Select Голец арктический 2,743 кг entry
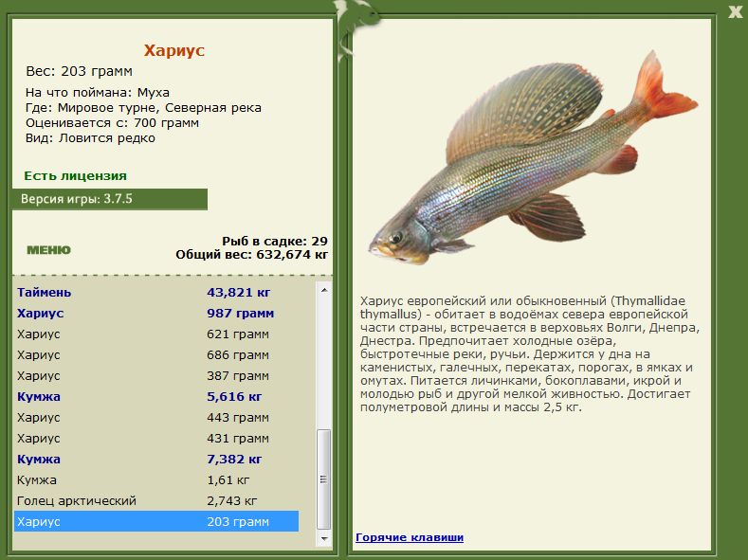Viewport: 748px width, 560px height. click(x=156, y=501)
